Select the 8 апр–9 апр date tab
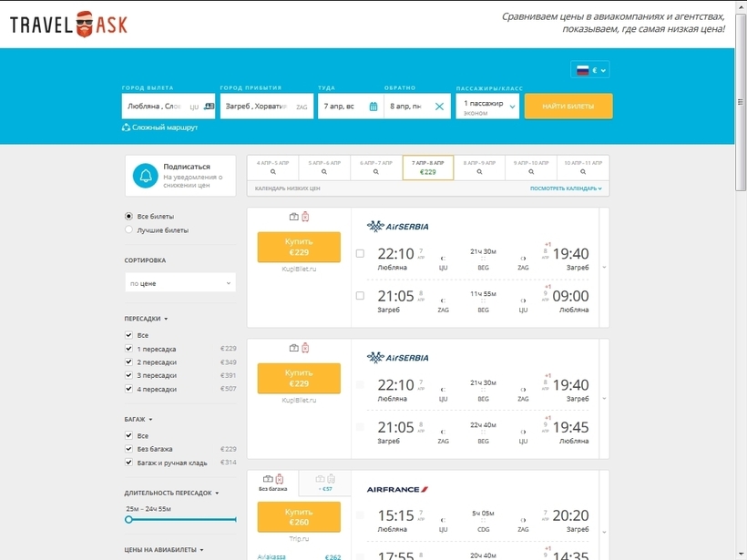Screen dimensions: 747x560 [x=479, y=168]
